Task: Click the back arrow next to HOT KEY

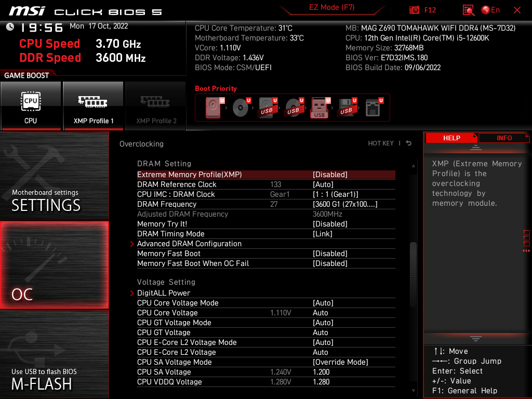Action: coord(409,143)
